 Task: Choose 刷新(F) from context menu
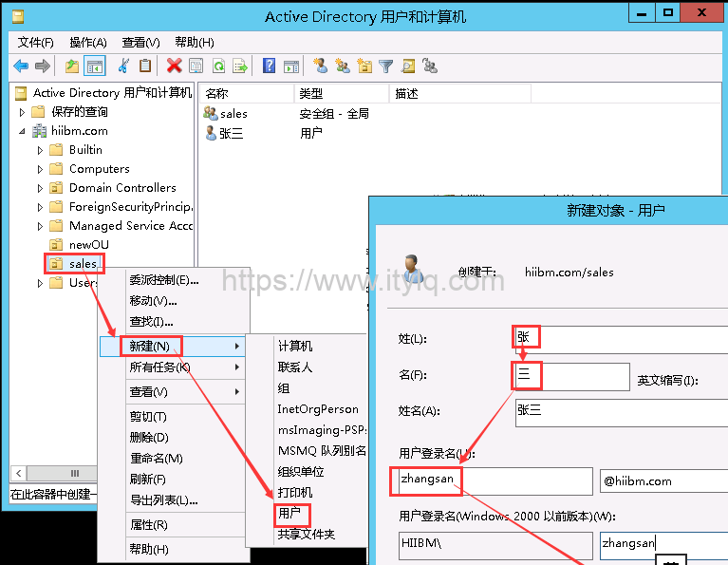click(x=174, y=479)
